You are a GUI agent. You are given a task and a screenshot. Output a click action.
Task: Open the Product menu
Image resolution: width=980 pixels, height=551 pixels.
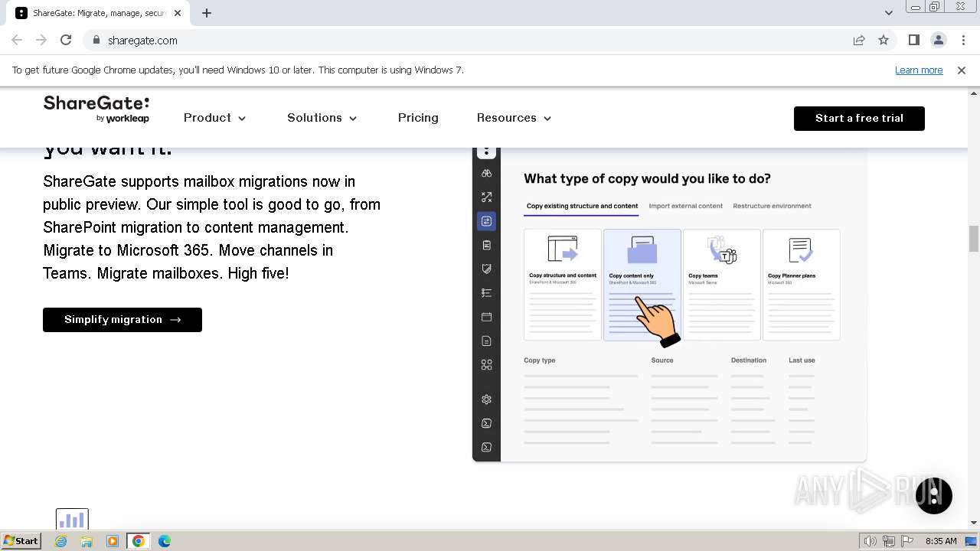point(214,118)
